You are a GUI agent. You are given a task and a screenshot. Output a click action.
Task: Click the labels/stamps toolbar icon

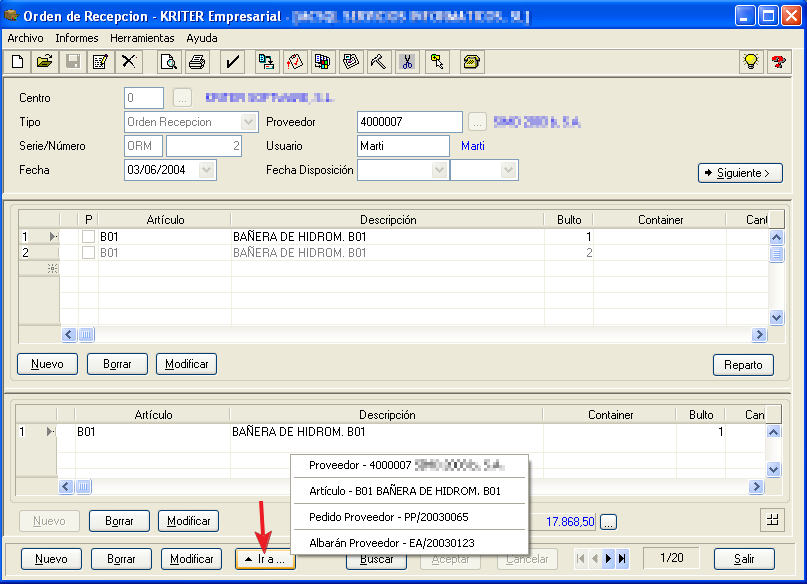click(351, 62)
